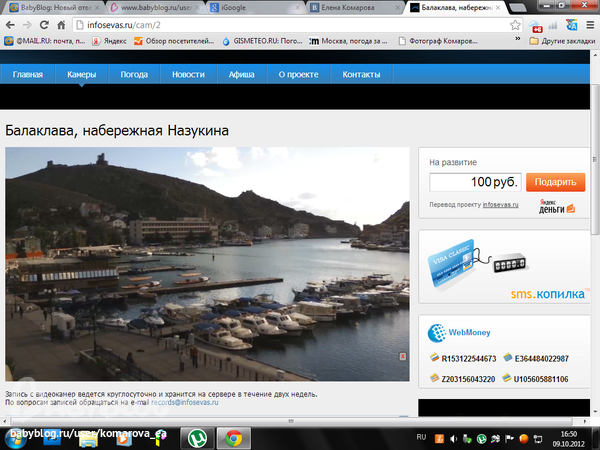Click the Balaklava webcam video image
The image size is (600, 450).
pyautogui.click(x=207, y=264)
